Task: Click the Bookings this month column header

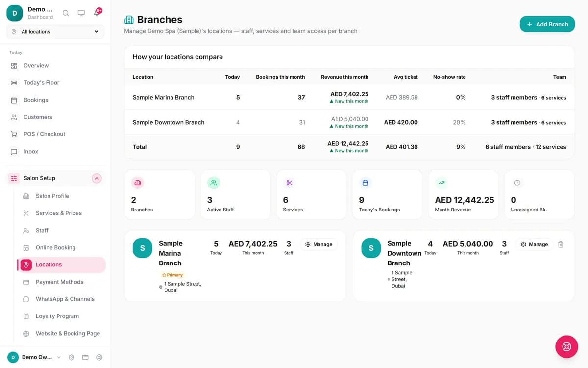Action: [x=280, y=77]
